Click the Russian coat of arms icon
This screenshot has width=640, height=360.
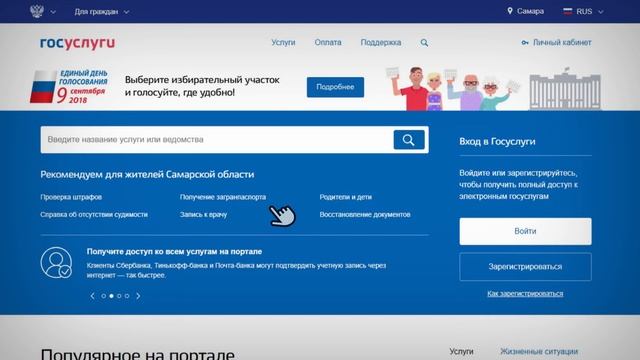coord(37,11)
